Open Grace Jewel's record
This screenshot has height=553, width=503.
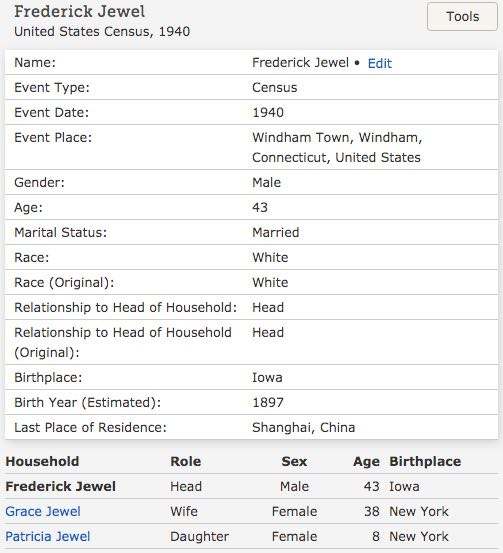pos(43,511)
